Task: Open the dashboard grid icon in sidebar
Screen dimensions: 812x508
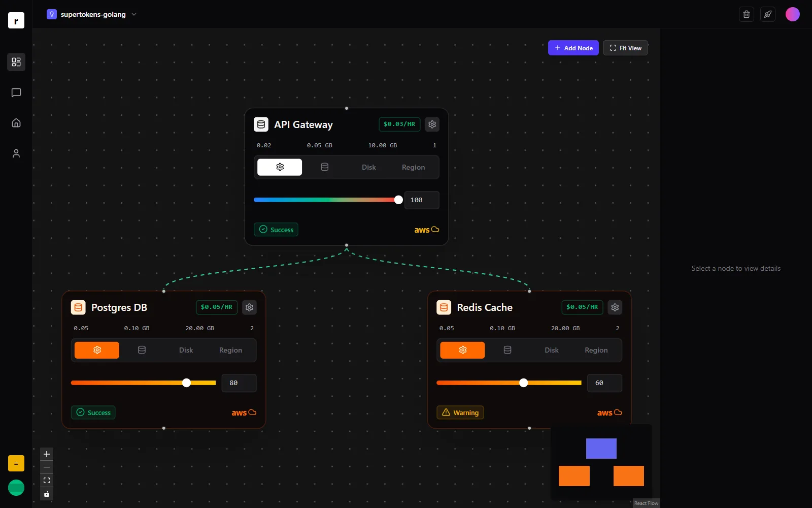Action: pos(16,62)
